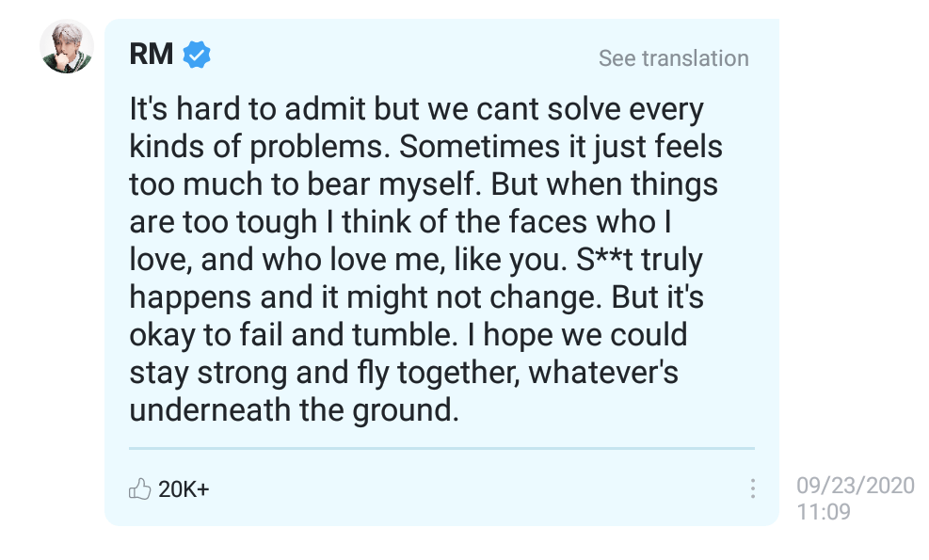Click the blue verified badge beside RM
929x560 pixels.
click(197, 55)
